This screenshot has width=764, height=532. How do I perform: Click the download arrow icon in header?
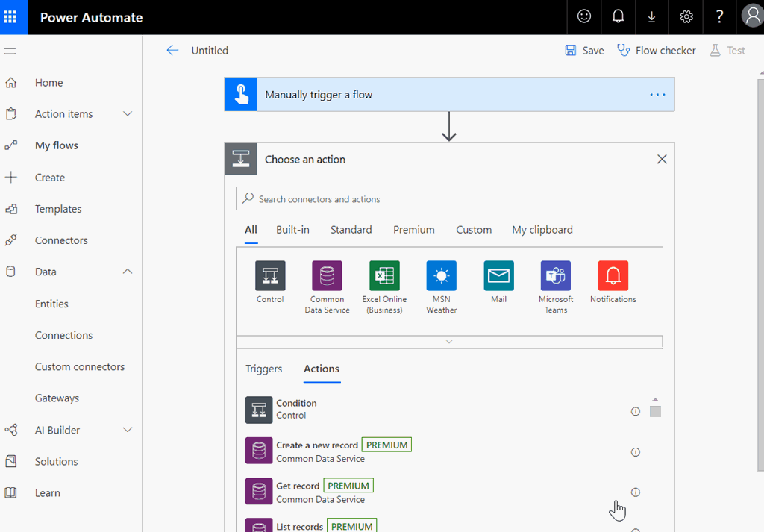pos(651,17)
